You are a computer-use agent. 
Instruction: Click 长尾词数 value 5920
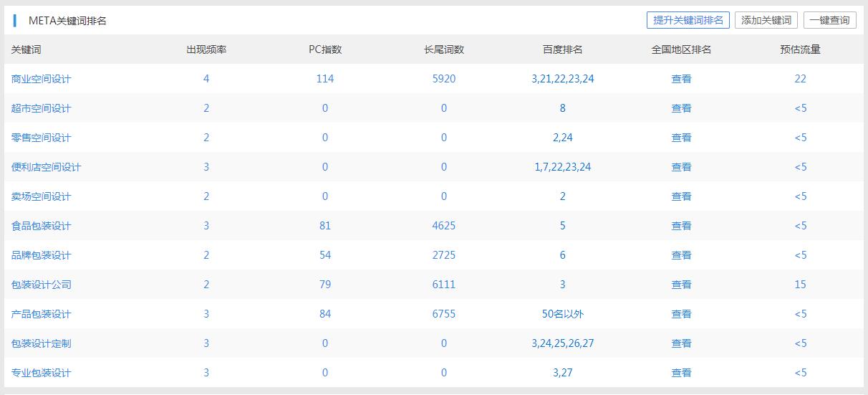coord(444,79)
